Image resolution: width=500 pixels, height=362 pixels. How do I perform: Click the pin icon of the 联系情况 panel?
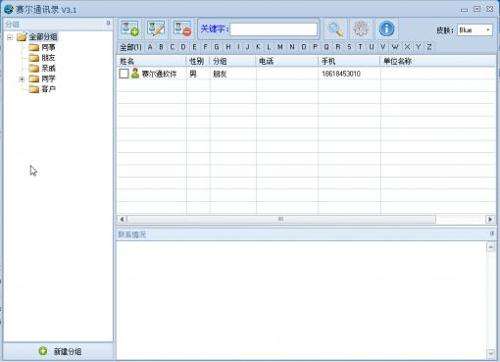tap(492, 234)
